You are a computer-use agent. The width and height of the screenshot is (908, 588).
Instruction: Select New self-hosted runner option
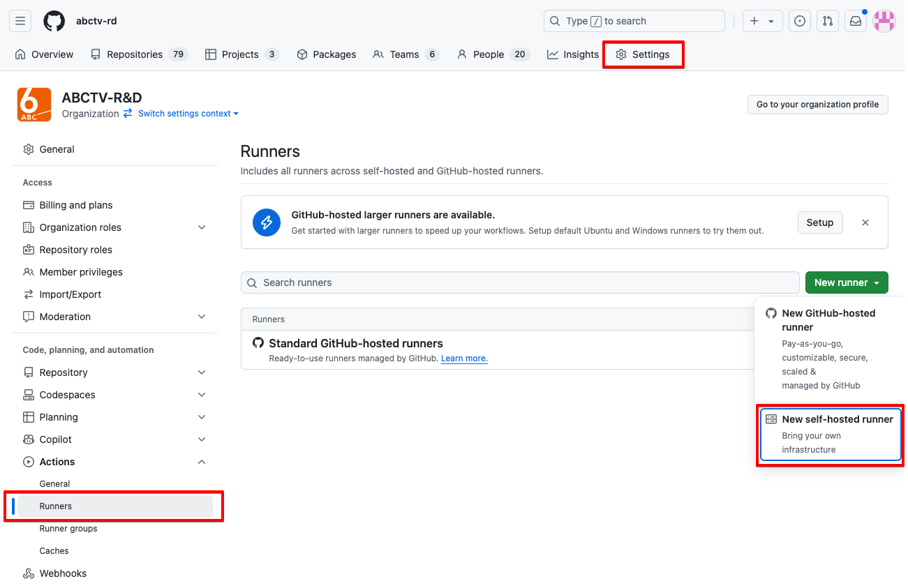click(830, 434)
